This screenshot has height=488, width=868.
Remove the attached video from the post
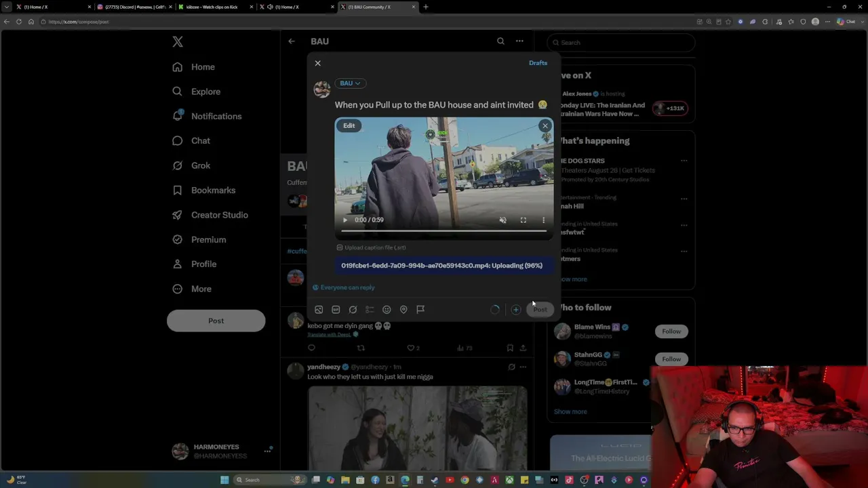tap(545, 125)
